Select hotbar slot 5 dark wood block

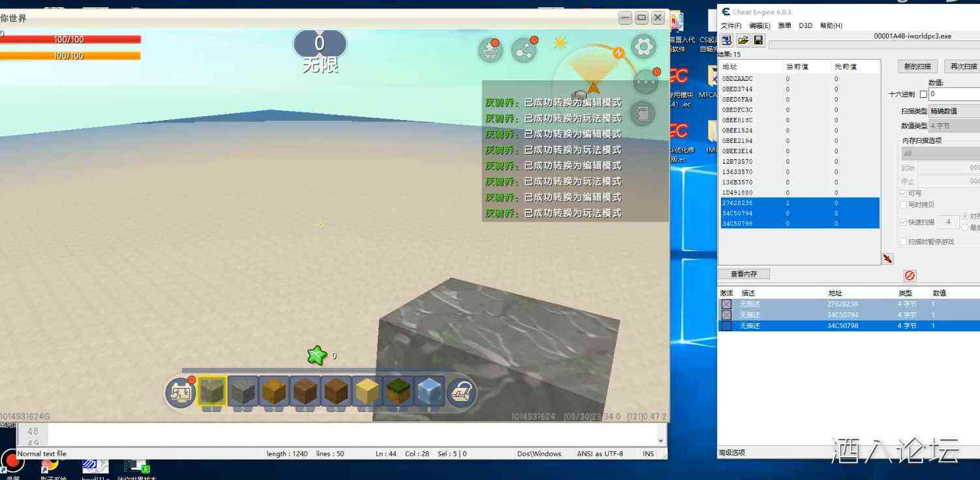click(x=336, y=391)
